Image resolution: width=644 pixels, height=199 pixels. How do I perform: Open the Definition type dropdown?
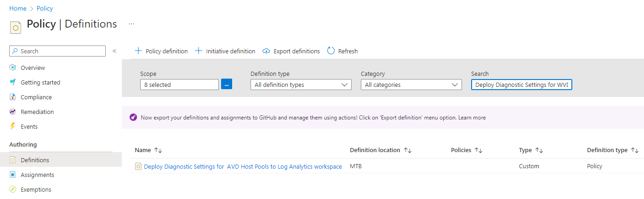coord(301,85)
